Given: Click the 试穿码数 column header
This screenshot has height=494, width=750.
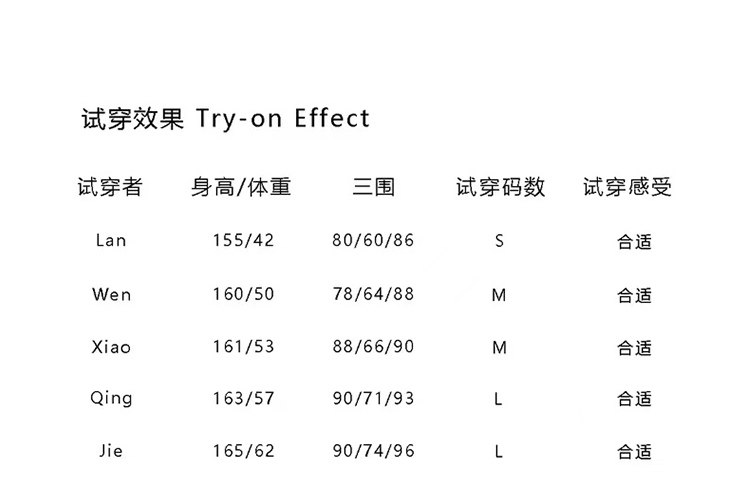Looking at the screenshot, I should 500,187.
